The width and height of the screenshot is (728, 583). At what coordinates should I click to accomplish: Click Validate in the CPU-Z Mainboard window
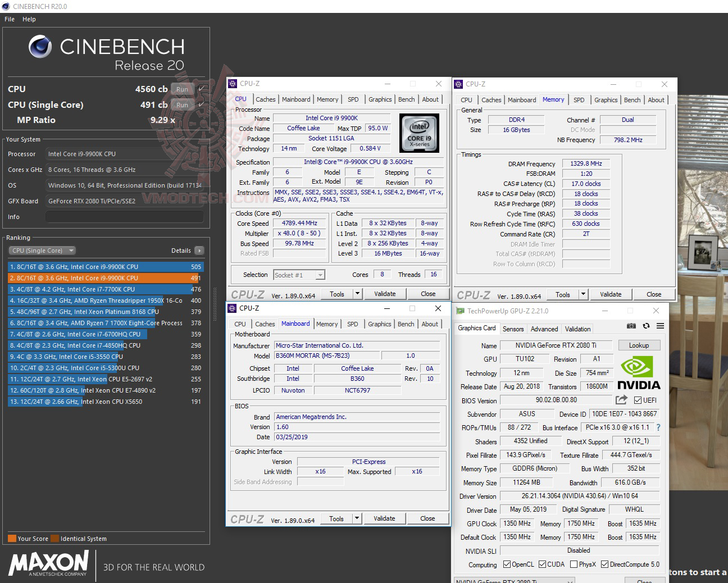point(384,518)
